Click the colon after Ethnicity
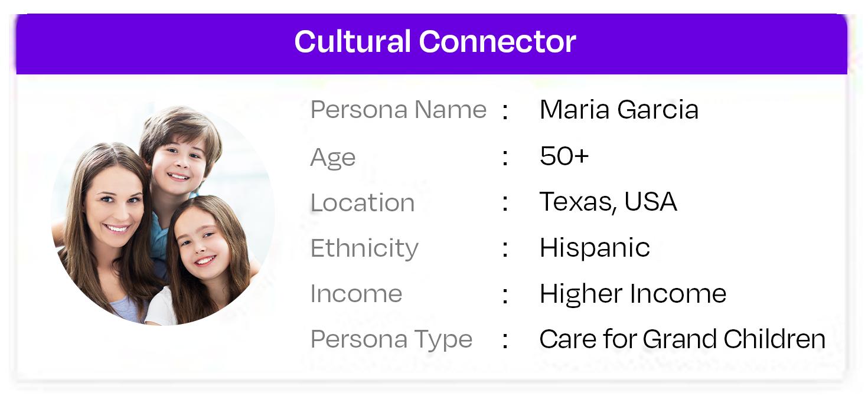 tap(505, 249)
